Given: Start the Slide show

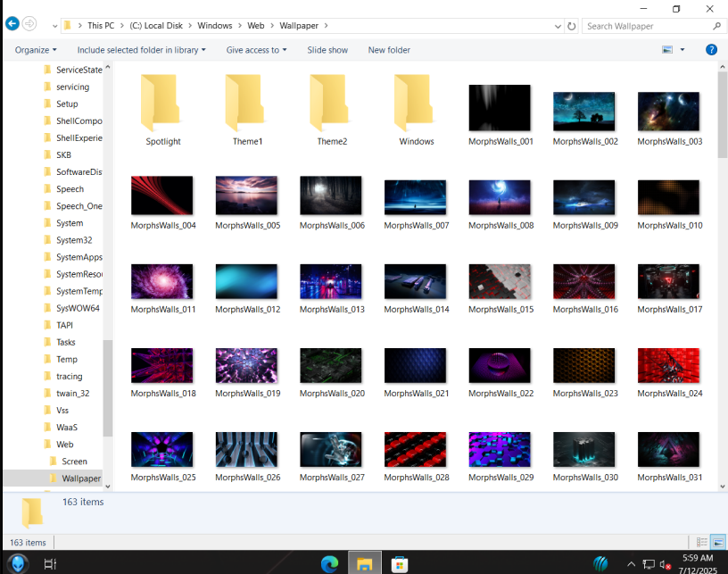Looking at the screenshot, I should click(x=327, y=50).
